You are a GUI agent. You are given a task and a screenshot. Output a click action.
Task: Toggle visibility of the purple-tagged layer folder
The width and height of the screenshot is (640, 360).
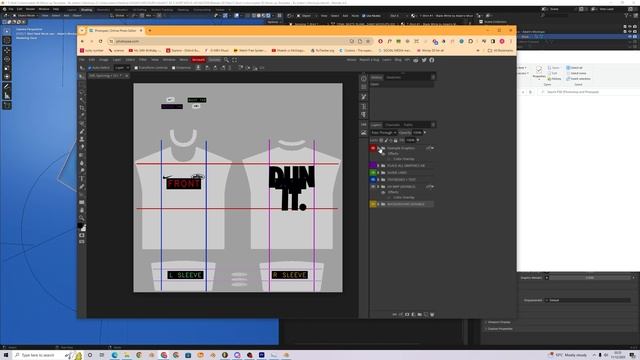(373, 165)
